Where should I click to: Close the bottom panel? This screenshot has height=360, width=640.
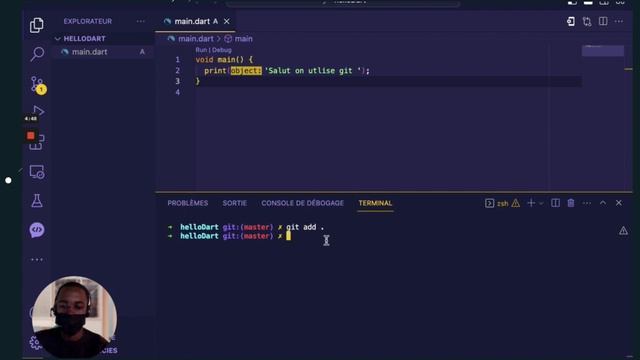619,203
